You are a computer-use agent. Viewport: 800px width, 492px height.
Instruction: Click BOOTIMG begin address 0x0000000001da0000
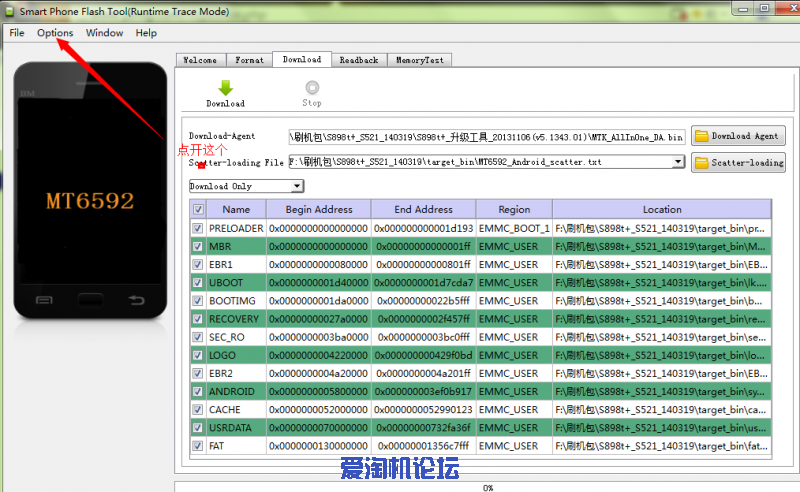pyautogui.click(x=319, y=301)
